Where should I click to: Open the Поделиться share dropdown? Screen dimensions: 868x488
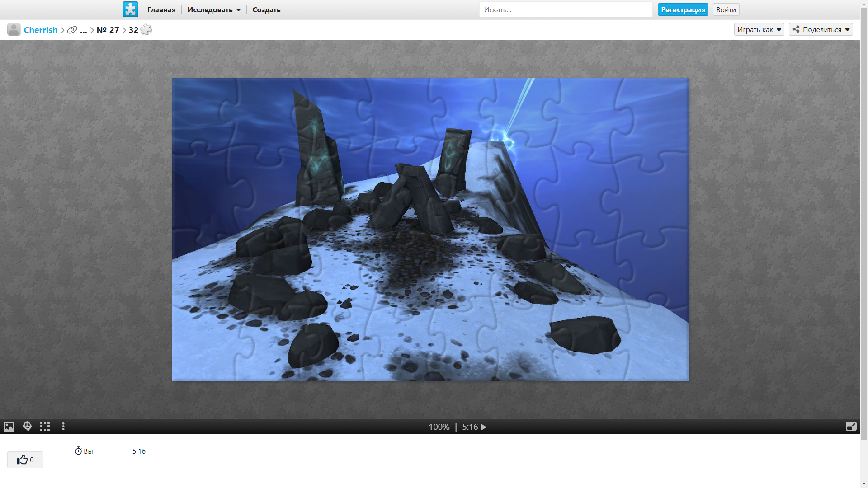tap(821, 30)
